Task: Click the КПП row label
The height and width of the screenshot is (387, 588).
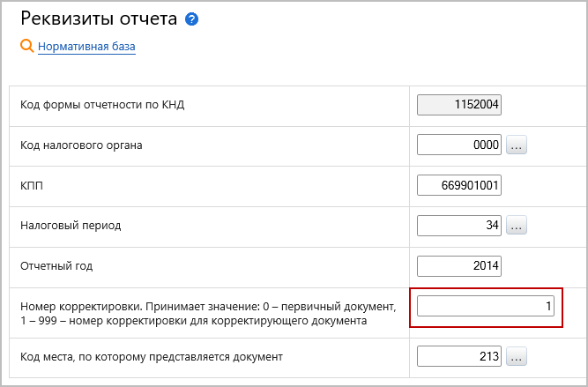Action: coord(32,185)
